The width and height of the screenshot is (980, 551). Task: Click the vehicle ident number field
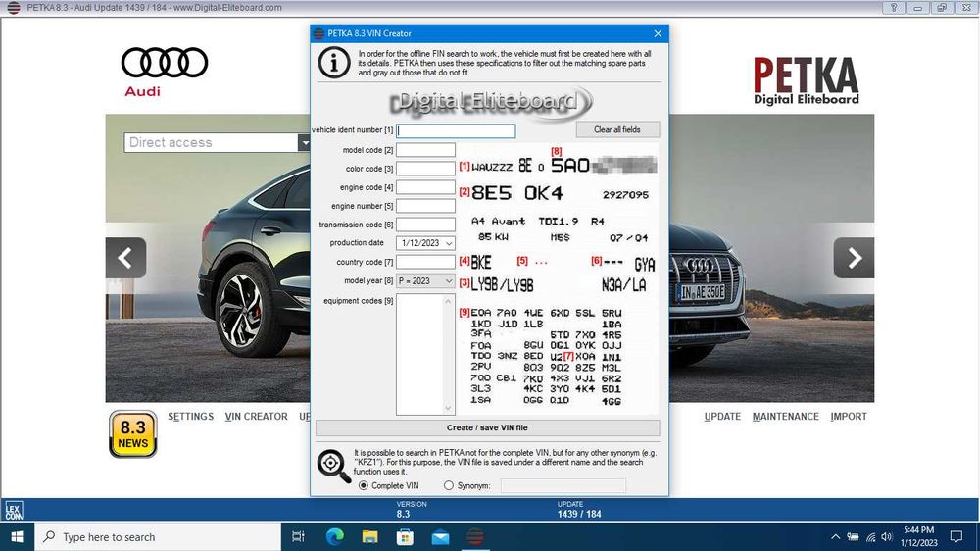(457, 130)
